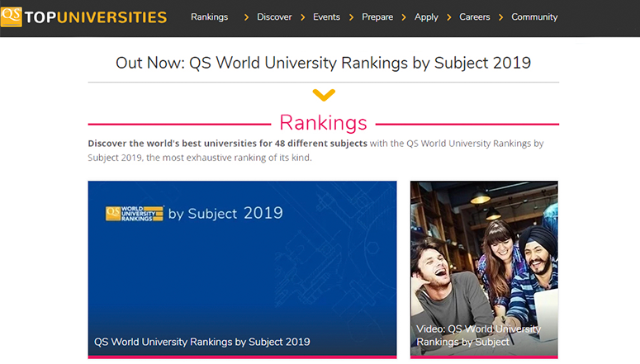
Task: Click the QS World University Rankings by Subject 2019 caption
Action: point(202,342)
